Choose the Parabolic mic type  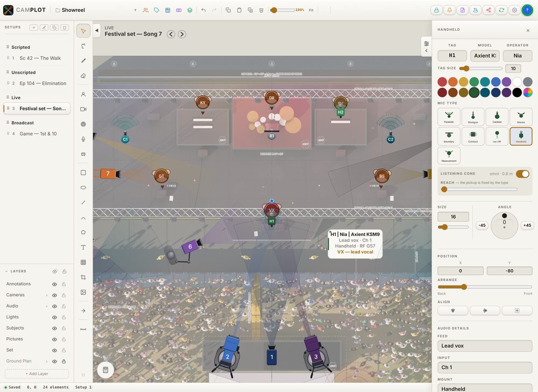(x=449, y=117)
